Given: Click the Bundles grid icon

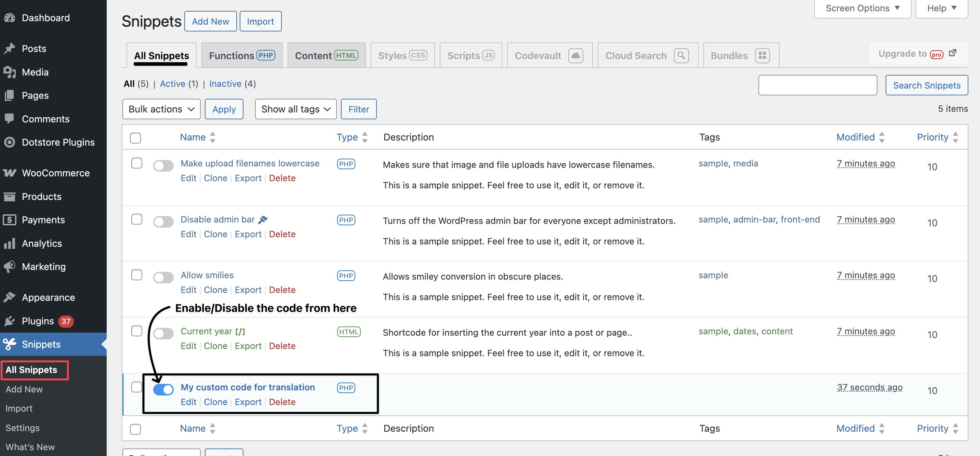Looking at the screenshot, I should pyautogui.click(x=762, y=56).
